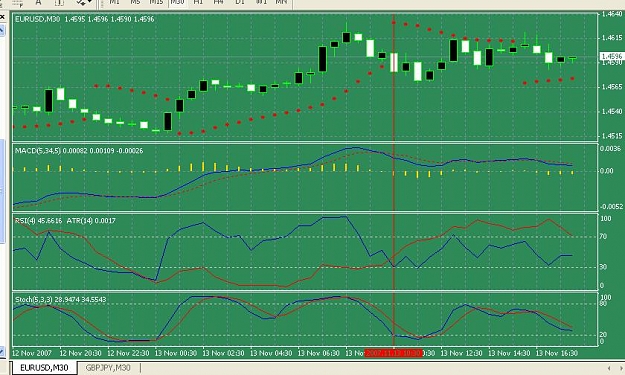
Task: Choose the arrows drawing tool icon
Action: click(83, 2)
